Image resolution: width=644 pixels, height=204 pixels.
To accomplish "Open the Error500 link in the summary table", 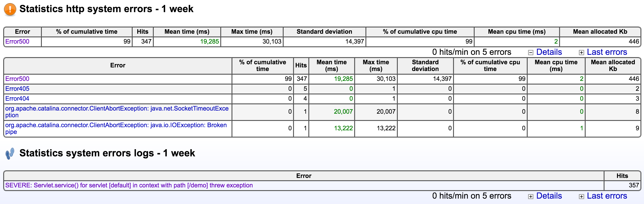I will (17, 42).
